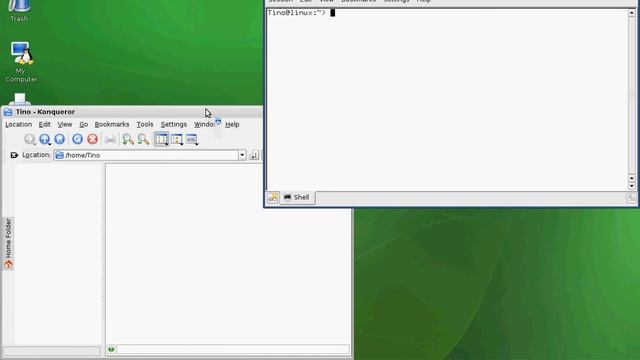Viewport: 640px width, 360px height.
Task: Open the Go menu in Konqueror
Action: pyautogui.click(x=84, y=124)
